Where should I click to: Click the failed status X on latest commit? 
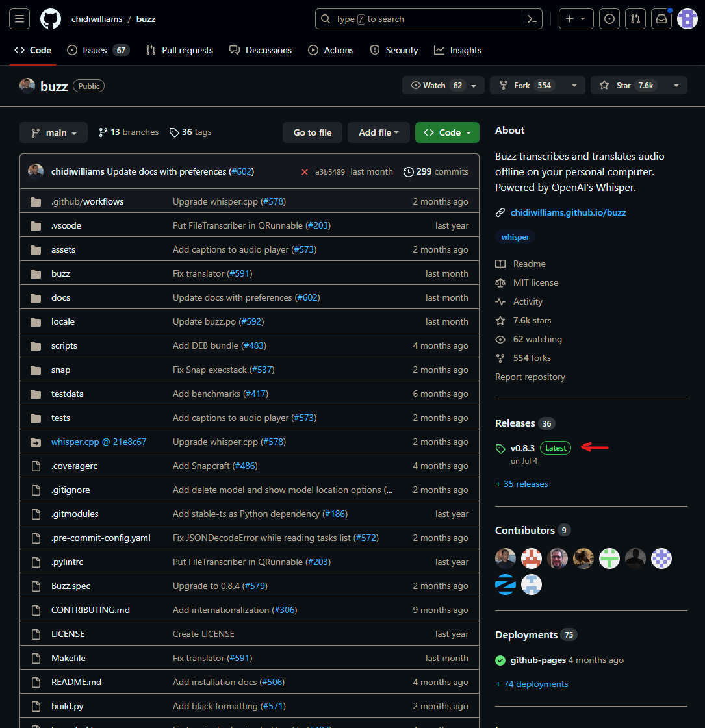click(305, 172)
